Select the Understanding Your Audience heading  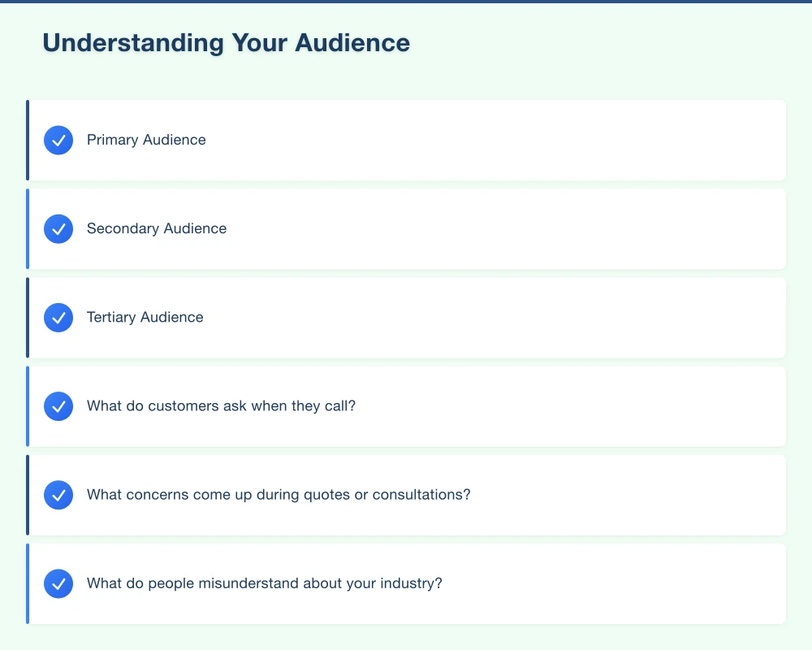tap(226, 42)
